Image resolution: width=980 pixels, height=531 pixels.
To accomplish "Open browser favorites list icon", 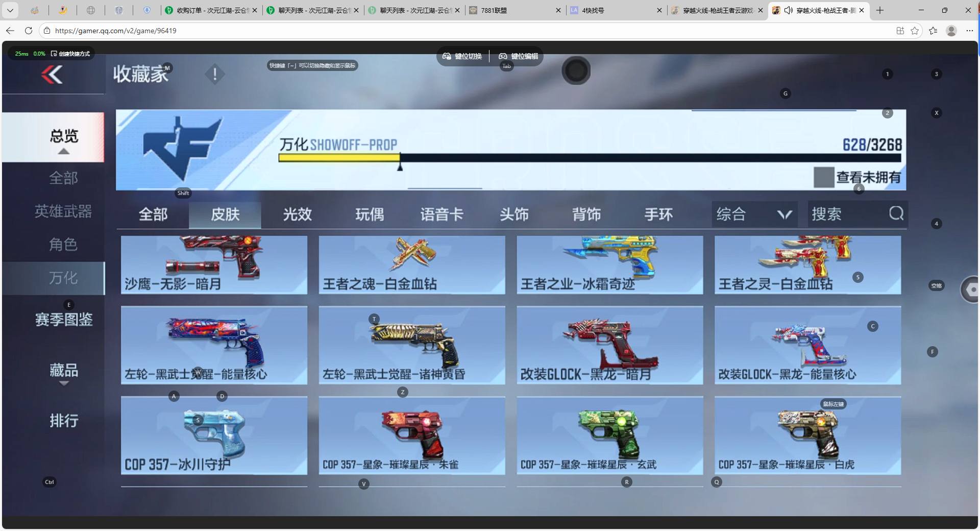I will point(933,31).
